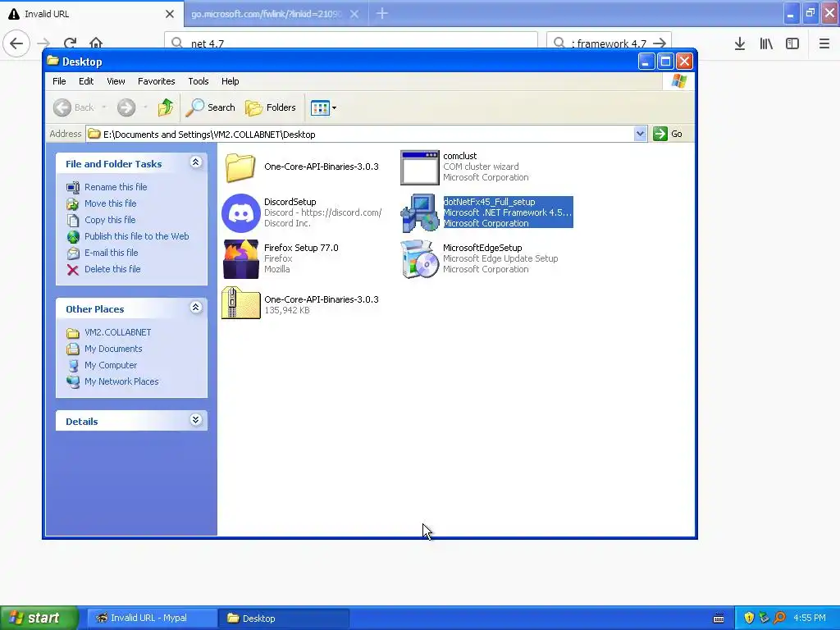Open the Windows Start menu

coord(39,618)
